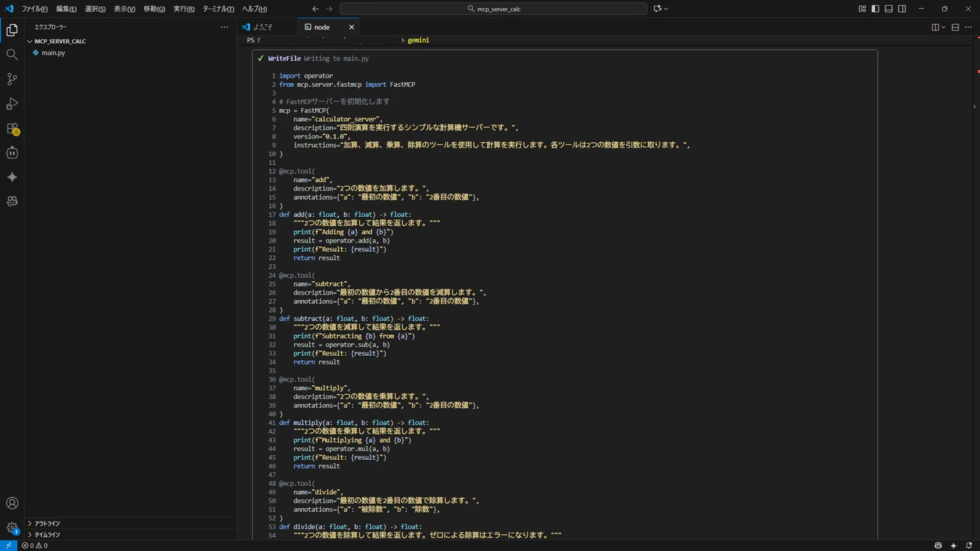Screen dimensions: 980x551
Task: Click the mcp_server_calc command search box
Action: click(493, 9)
